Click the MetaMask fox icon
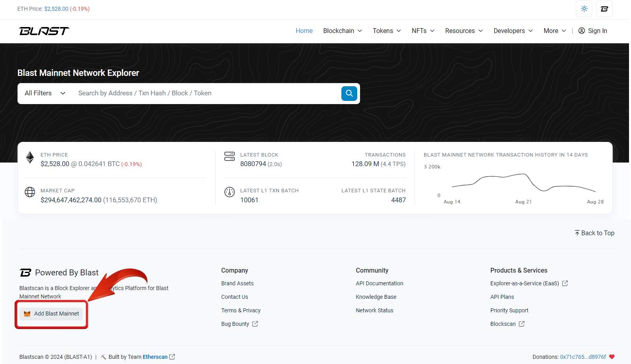631x364 pixels. 27,314
